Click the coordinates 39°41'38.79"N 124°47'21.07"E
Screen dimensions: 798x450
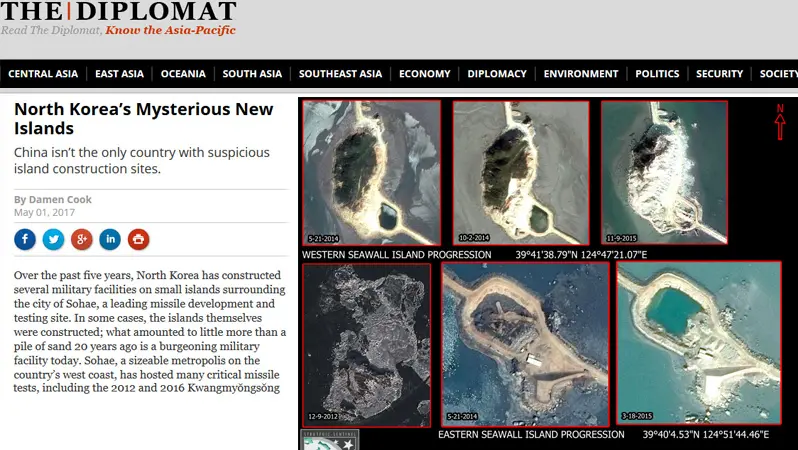[581, 255]
